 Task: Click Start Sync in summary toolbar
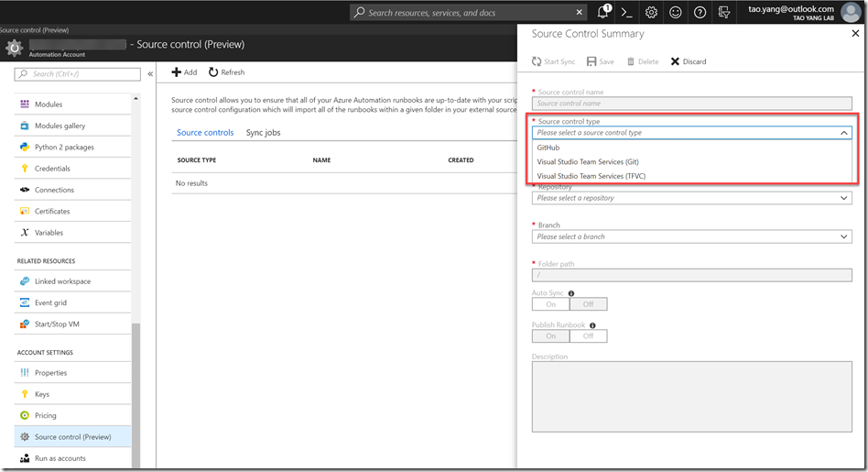553,61
